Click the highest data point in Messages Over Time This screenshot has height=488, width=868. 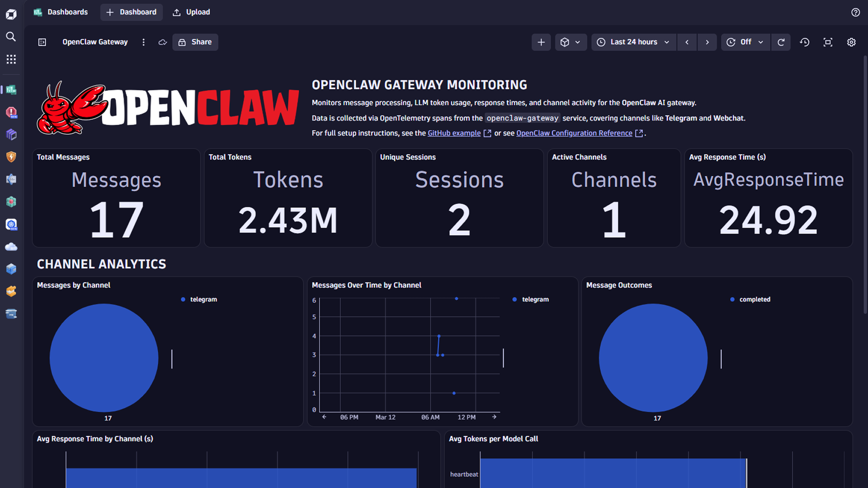[457, 299]
